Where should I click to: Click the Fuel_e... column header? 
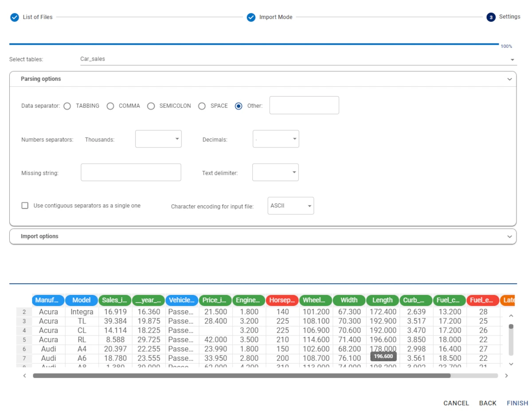coord(483,300)
